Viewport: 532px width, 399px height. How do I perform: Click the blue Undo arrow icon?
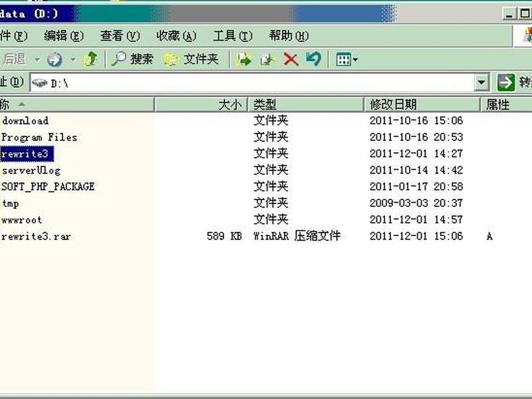[313, 59]
